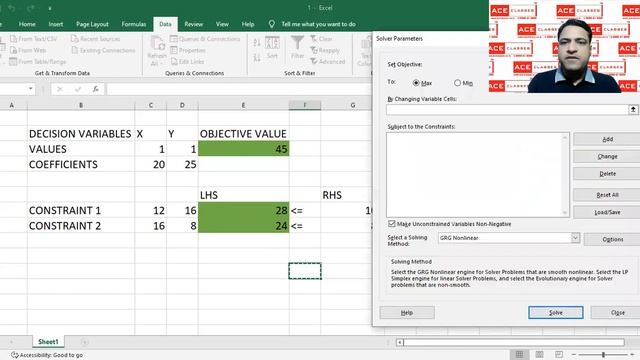640x360 pixels.
Task: Click By Changing Variable Cells field
Action: point(507,109)
